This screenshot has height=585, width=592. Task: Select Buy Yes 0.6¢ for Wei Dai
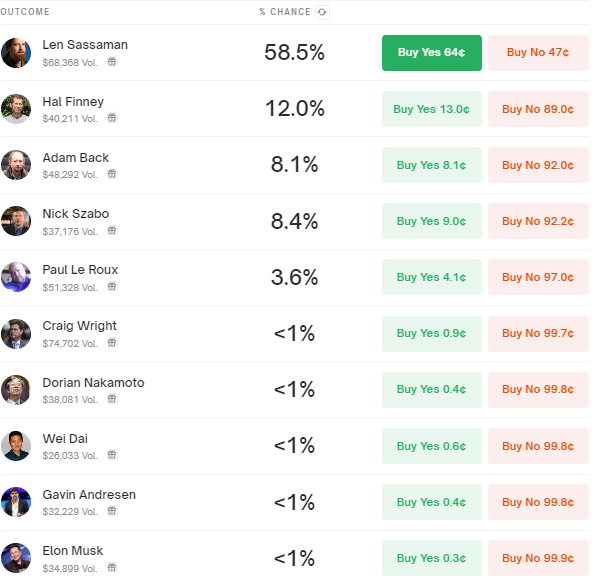pyautogui.click(x=432, y=446)
